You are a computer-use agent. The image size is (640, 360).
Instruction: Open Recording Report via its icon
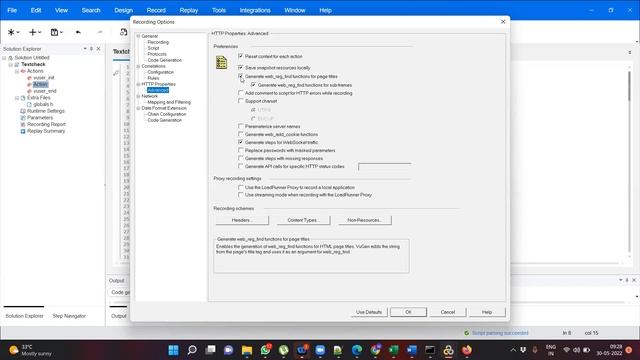pos(23,124)
